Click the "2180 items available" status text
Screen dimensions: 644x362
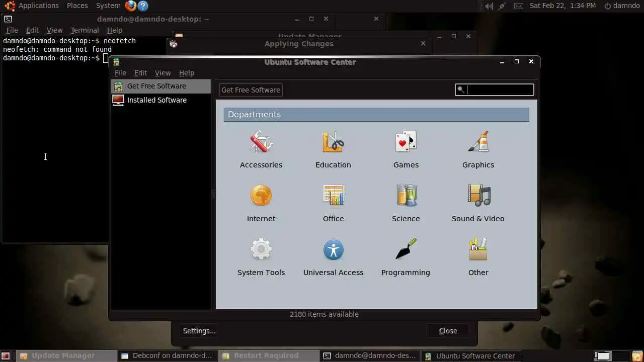(x=324, y=314)
